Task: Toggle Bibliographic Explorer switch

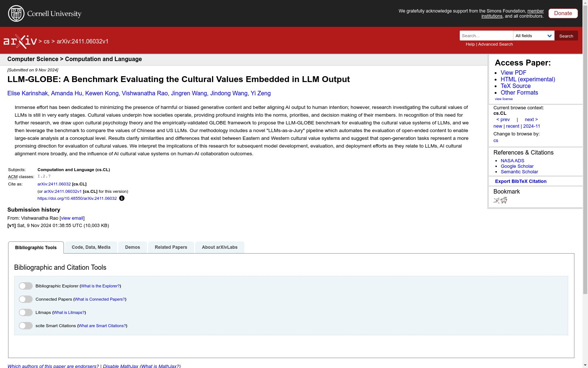Action: [x=26, y=286]
